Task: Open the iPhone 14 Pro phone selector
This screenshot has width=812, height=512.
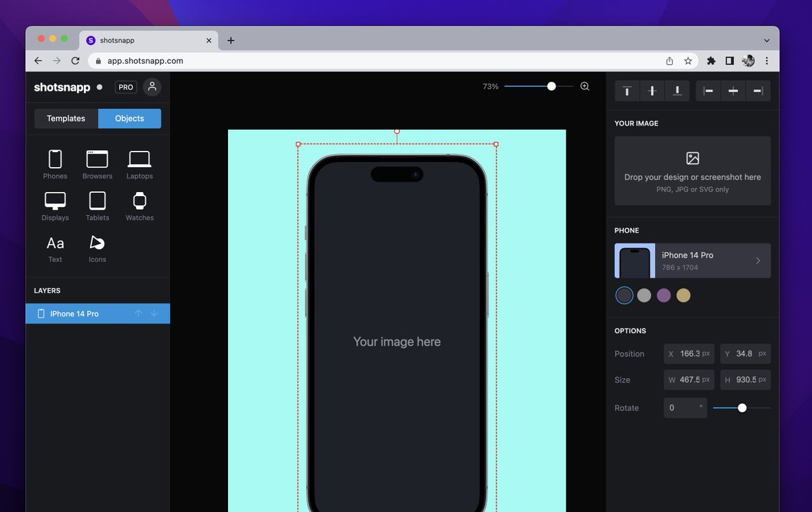Action: tap(692, 260)
